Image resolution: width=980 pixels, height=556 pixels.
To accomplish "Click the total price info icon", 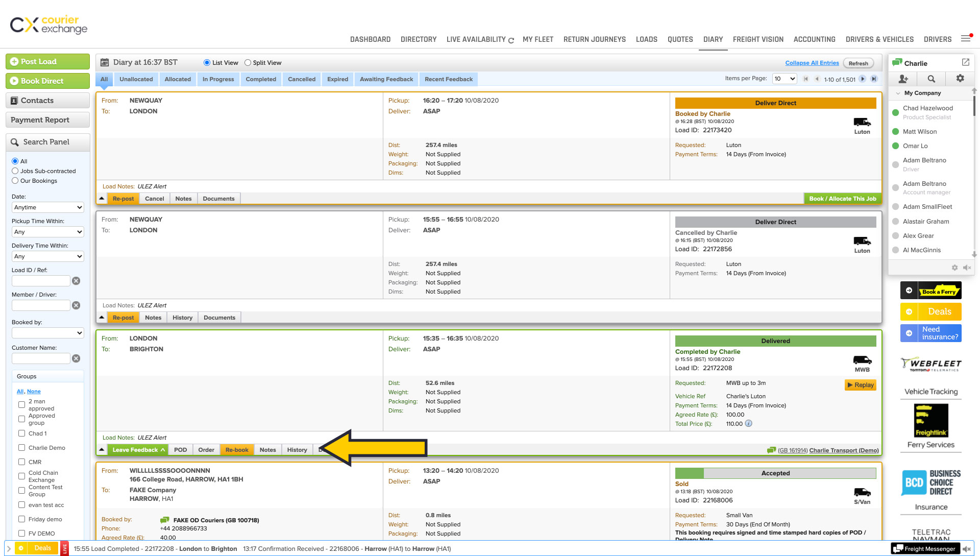I will 748,424.
